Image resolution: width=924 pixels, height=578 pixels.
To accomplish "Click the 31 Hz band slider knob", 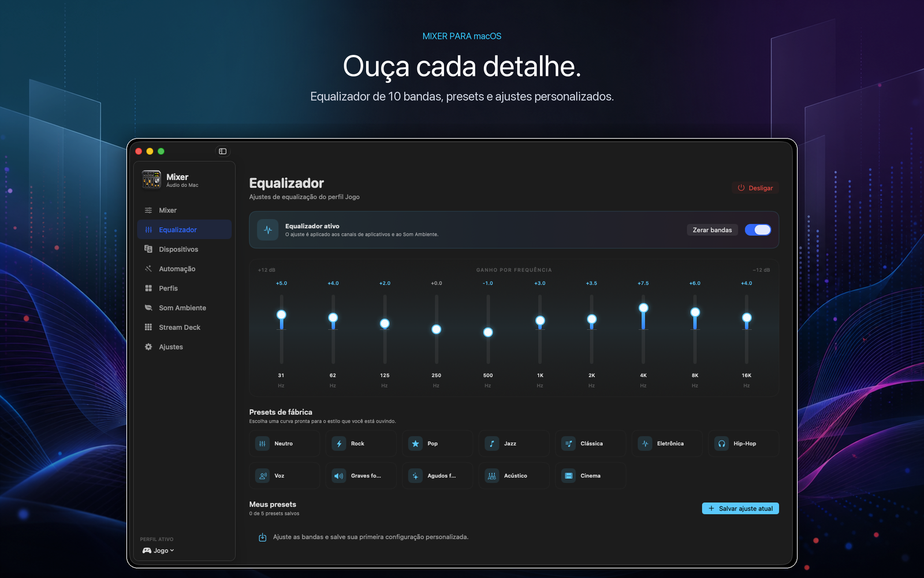I will pos(281,315).
